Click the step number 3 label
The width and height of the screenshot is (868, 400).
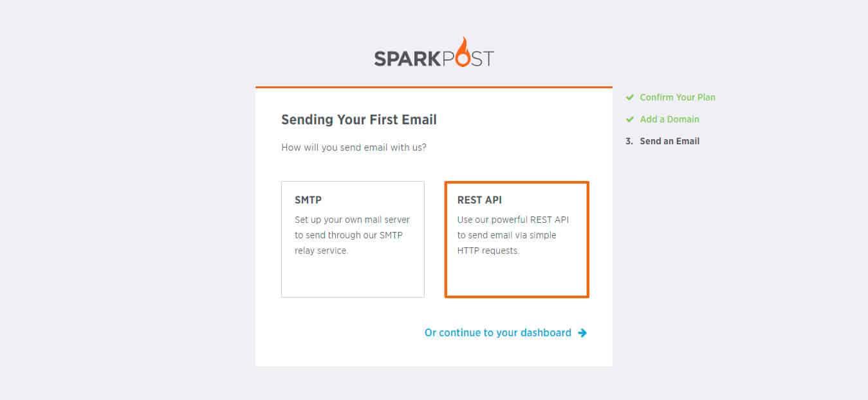pos(629,141)
